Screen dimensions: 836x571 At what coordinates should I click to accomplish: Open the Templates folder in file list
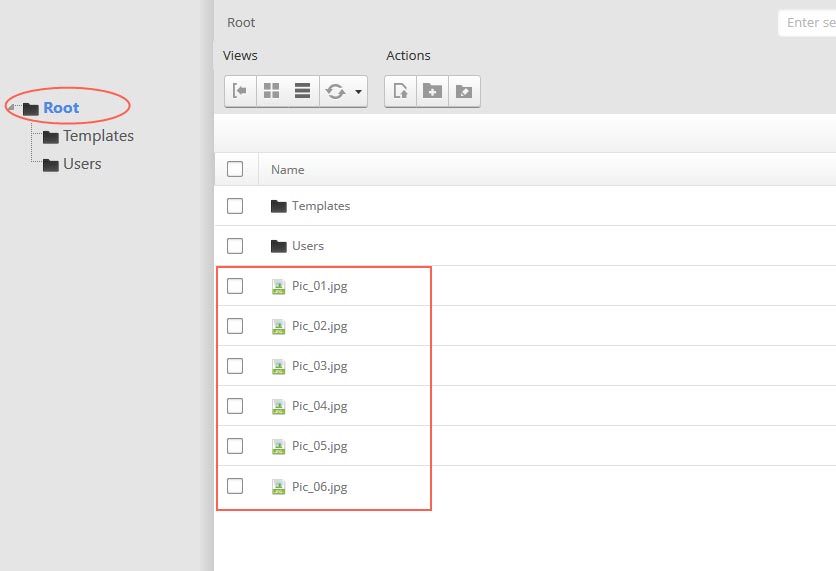(320, 206)
